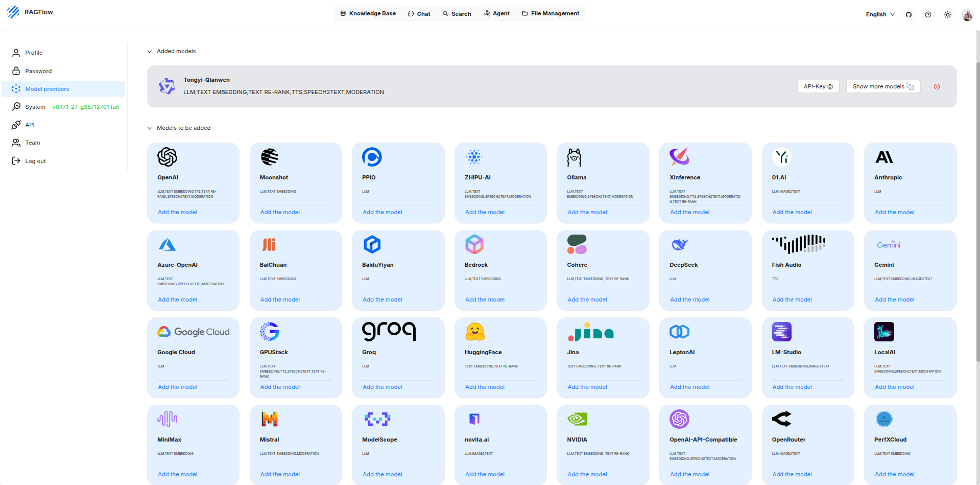Click the 01.AI logo icon
This screenshot has height=485, width=980.
tap(782, 157)
